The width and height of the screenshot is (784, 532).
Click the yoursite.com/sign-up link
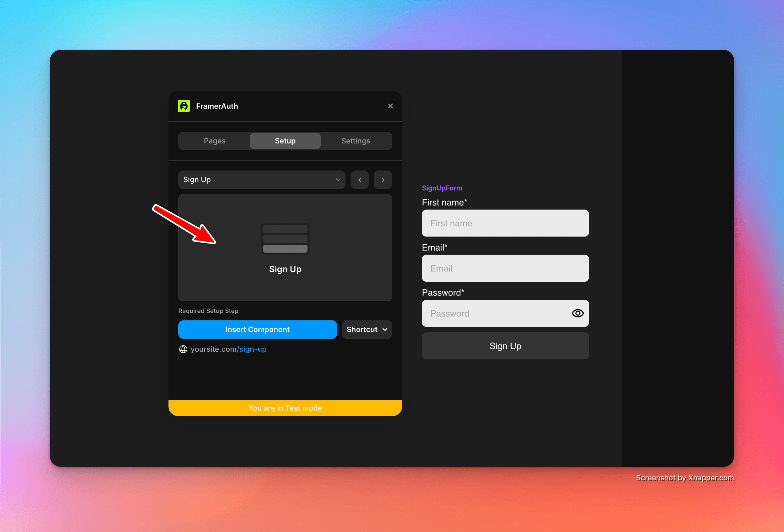click(x=228, y=349)
